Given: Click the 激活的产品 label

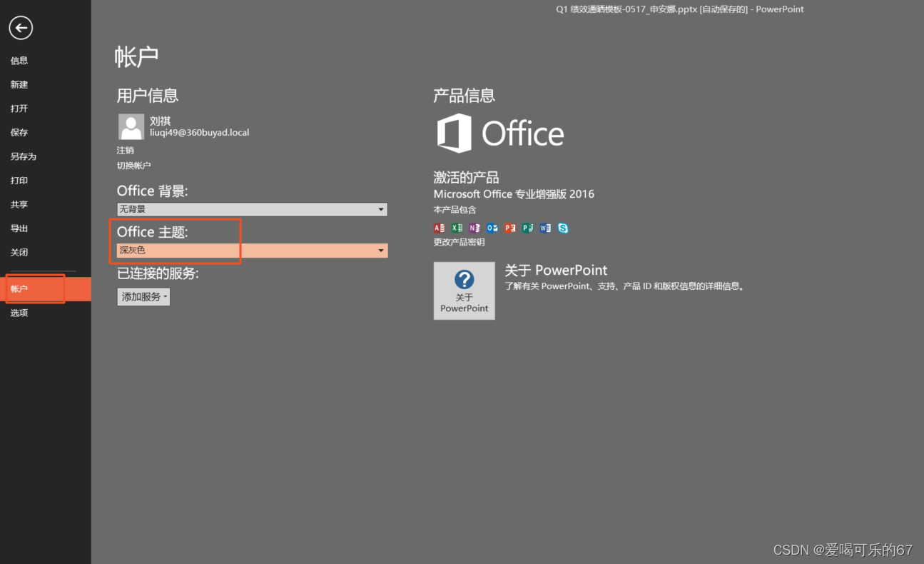Looking at the screenshot, I should (x=467, y=178).
